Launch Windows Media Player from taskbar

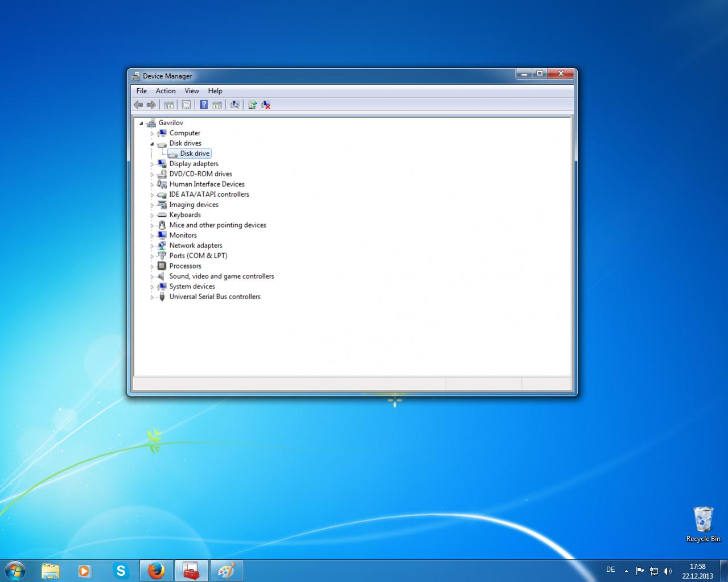(85, 571)
